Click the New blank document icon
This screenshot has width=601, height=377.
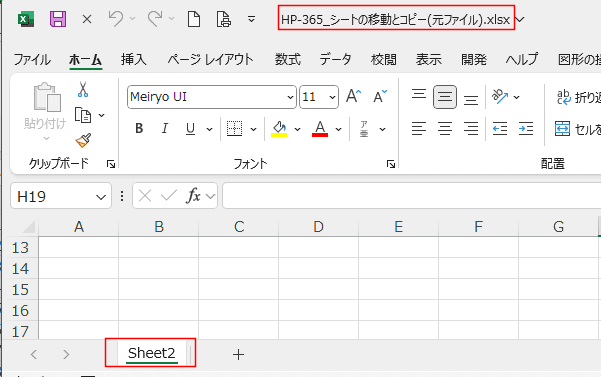point(194,19)
